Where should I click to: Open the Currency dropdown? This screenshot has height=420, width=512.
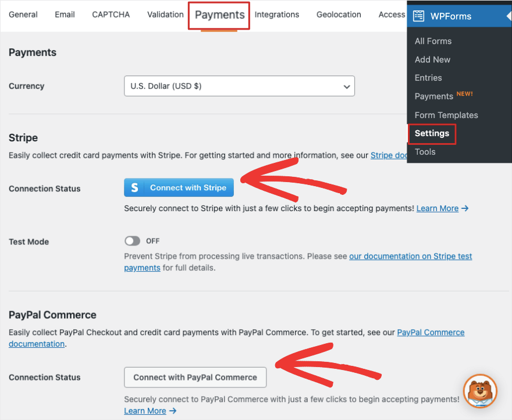pyautogui.click(x=239, y=86)
